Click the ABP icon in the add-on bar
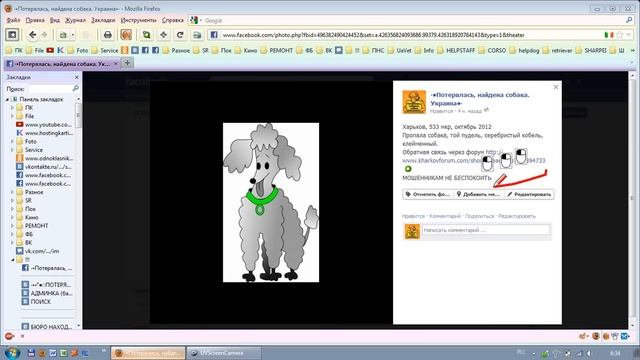 tap(9, 336)
